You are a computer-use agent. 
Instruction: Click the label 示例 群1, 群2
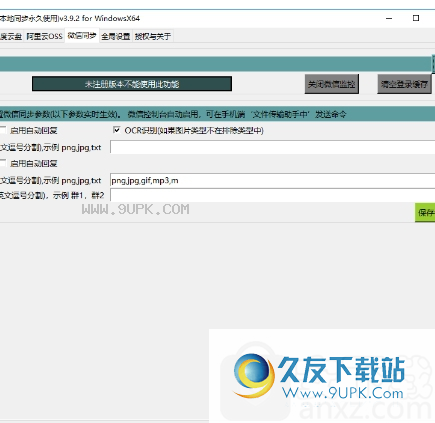pyautogui.click(x=78, y=195)
